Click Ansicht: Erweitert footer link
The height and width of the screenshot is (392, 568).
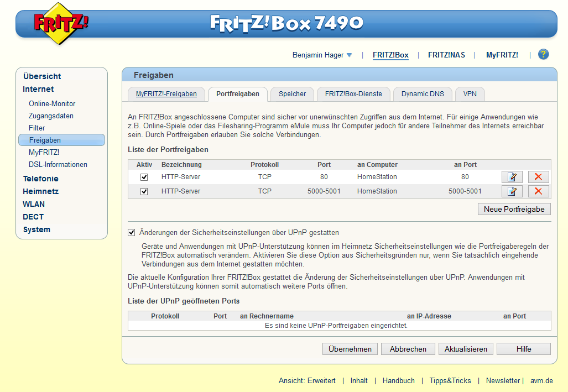(307, 381)
